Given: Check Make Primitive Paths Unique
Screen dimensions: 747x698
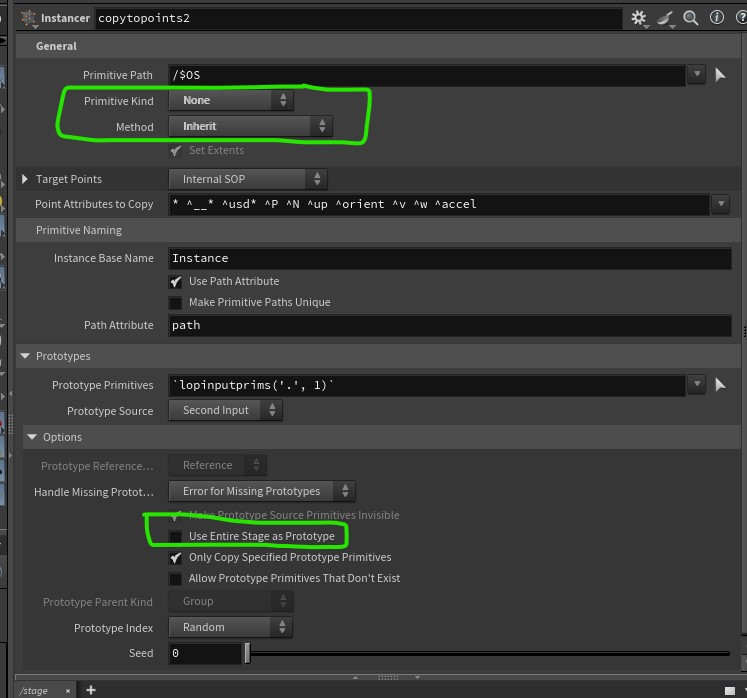Looking at the screenshot, I should (176, 303).
